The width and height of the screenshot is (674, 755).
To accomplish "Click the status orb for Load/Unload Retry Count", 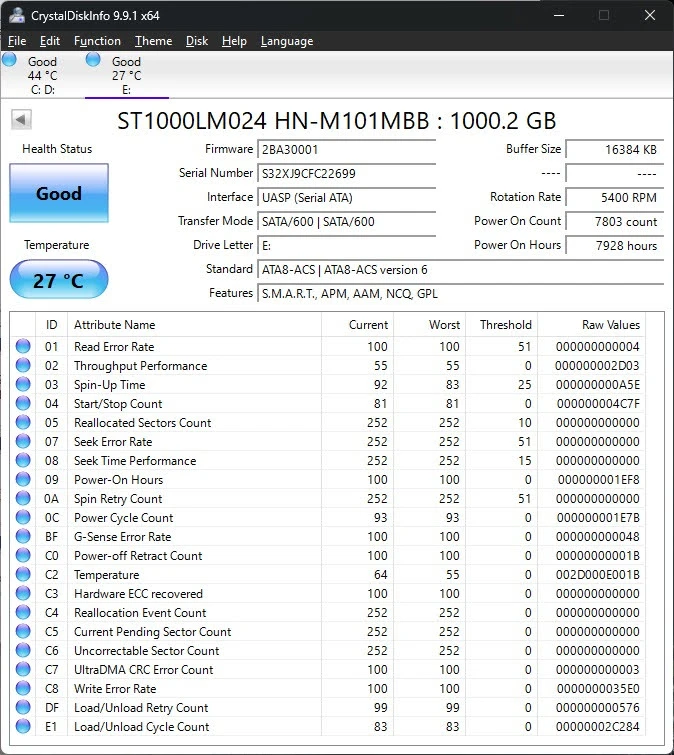I will (23, 707).
